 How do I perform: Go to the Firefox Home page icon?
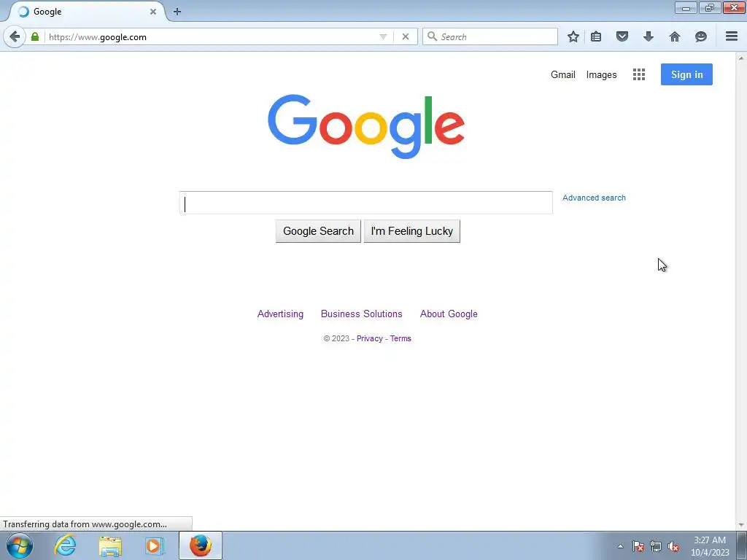675,36
